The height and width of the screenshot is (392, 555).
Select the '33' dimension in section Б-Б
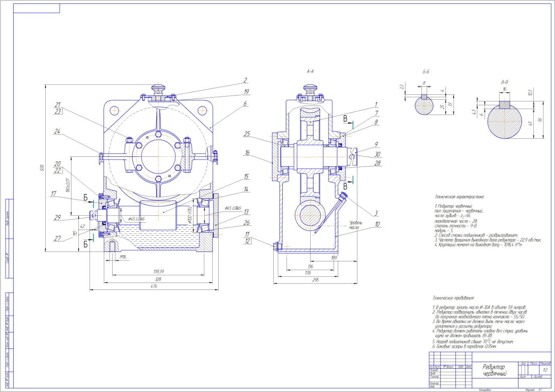coord(450,104)
